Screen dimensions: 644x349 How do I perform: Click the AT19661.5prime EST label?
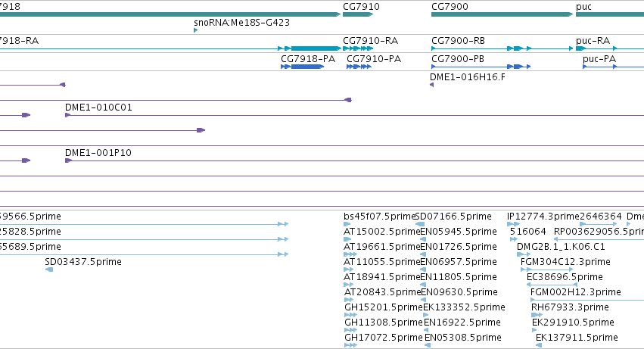coord(381,247)
